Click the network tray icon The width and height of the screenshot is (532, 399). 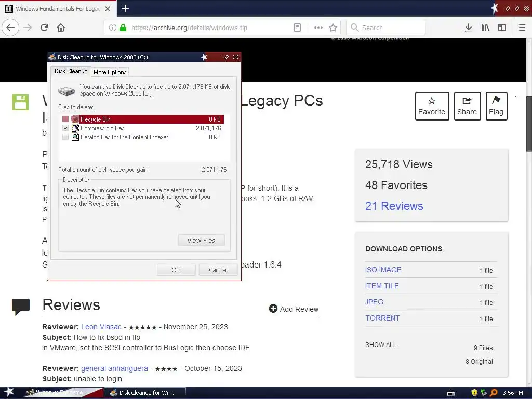(484, 393)
